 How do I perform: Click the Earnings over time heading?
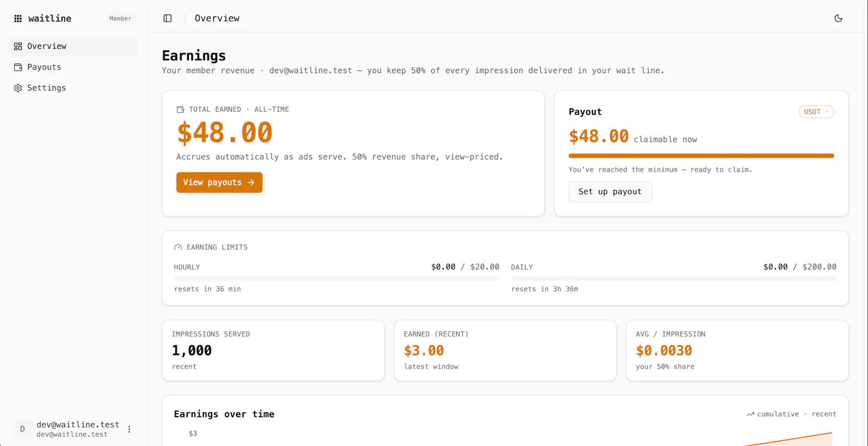(x=224, y=414)
